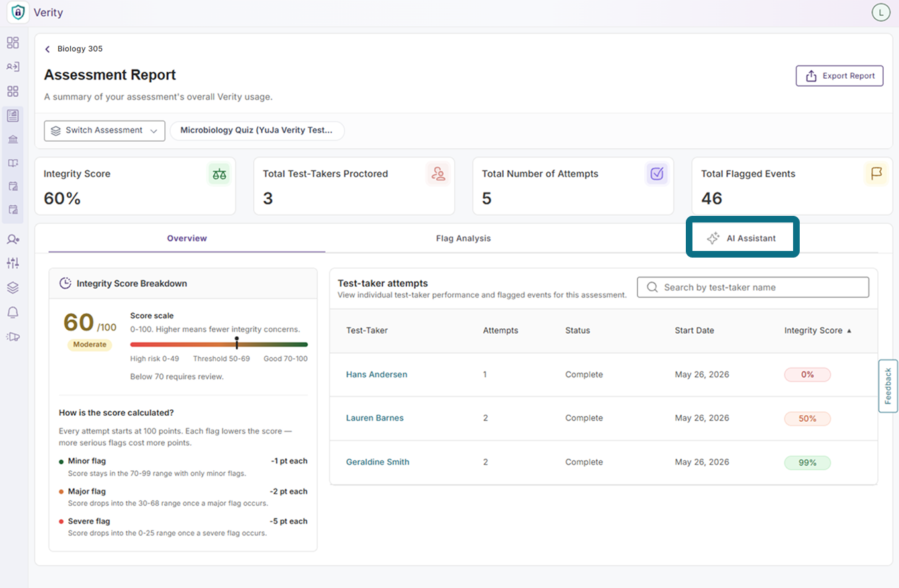Click the Integrity Score Breakdown clock icon
The width and height of the screenshot is (899, 588).
(x=66, y=283)
